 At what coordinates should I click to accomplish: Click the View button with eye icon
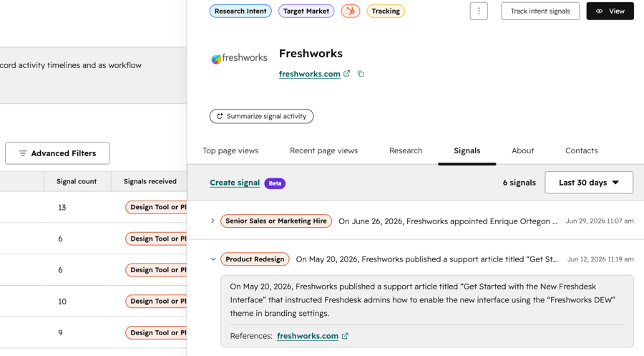[610, 11]
